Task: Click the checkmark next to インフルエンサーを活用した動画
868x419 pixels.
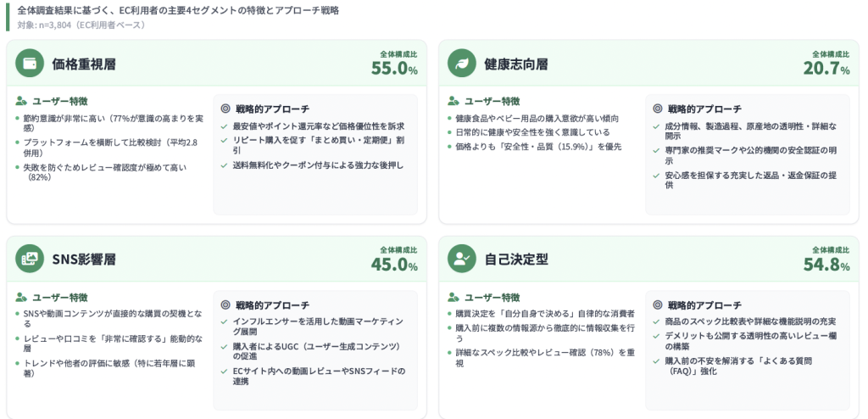Action: 225,321
